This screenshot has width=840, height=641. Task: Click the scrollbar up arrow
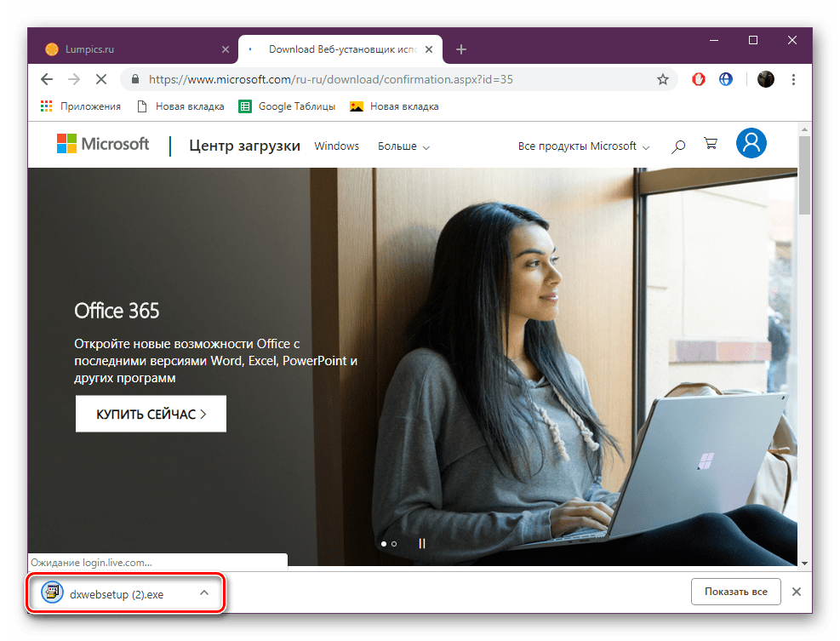point(804,129)
